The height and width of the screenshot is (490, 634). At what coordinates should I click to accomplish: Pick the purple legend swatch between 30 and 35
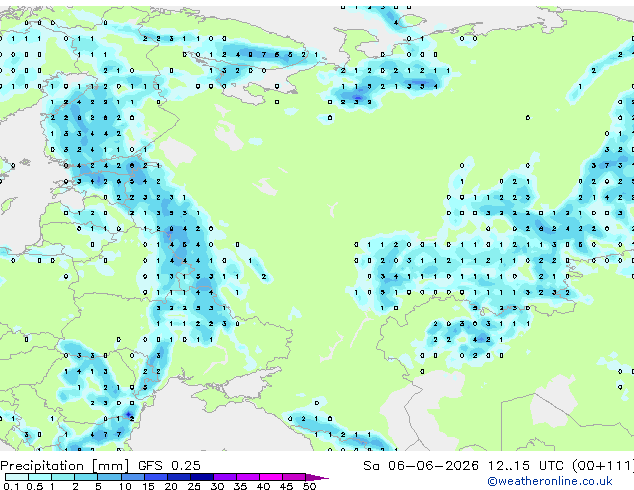(x=225, y=477)
